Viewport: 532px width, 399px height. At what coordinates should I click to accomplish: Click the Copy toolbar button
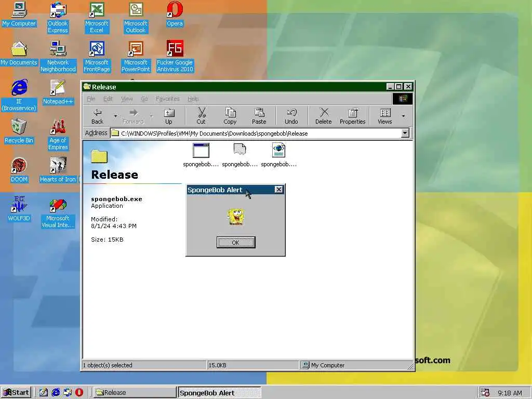(230, 116)
